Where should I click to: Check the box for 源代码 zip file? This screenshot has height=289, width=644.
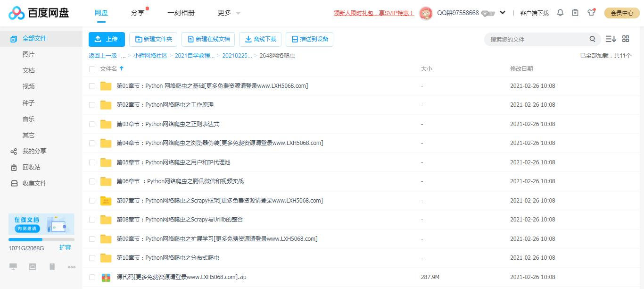click(x=92, y=277)
